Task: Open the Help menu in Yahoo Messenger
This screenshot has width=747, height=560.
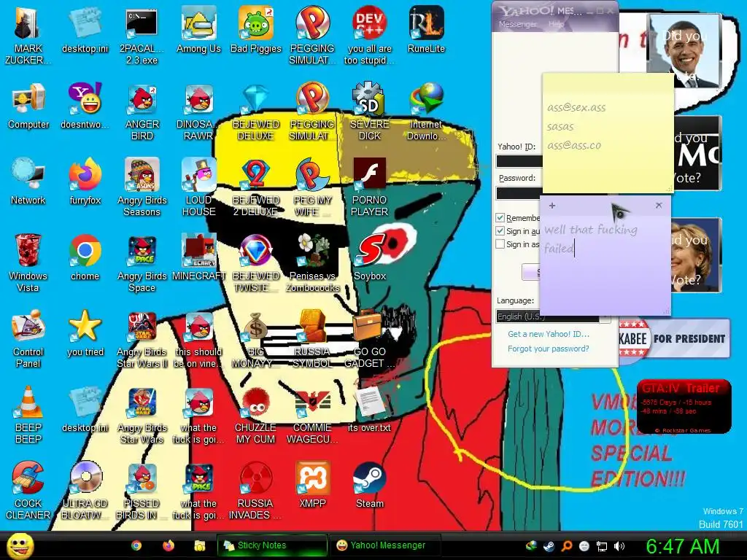Action: click(x=556, y=24)
